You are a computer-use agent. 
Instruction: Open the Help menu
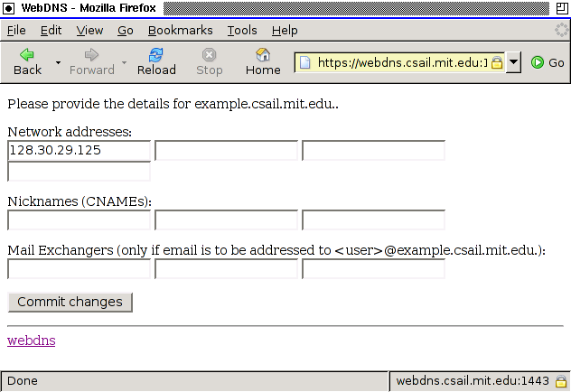pos(285,30)
